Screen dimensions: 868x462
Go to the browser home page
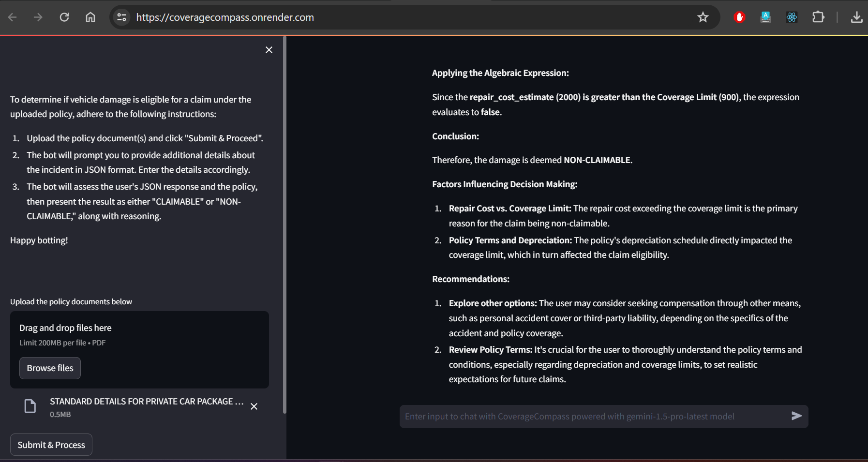(x=90, y=17)
